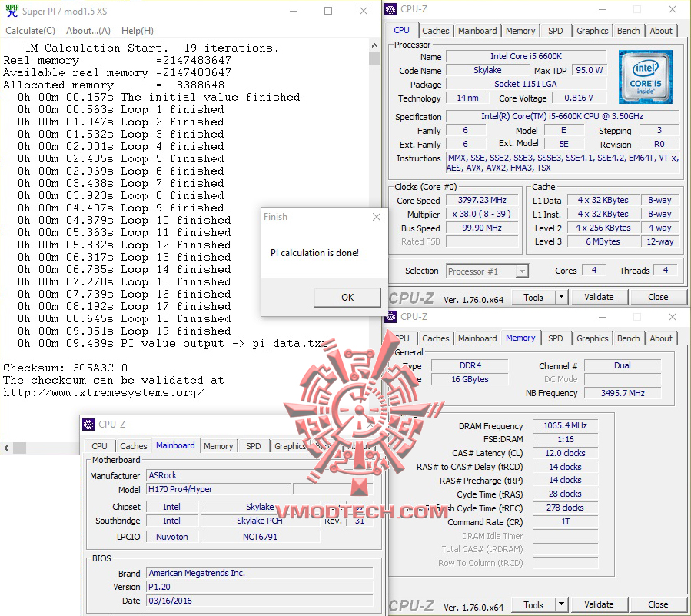The width and height of the screenshot is (691, 616).
Task: Expand Tools dropdown arrow in Memory CPU-Z window
Action: pos(561,604)
